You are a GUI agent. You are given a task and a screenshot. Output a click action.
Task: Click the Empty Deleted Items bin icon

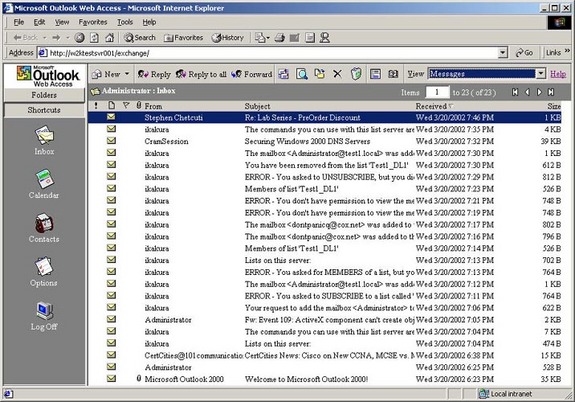point(356,74)
